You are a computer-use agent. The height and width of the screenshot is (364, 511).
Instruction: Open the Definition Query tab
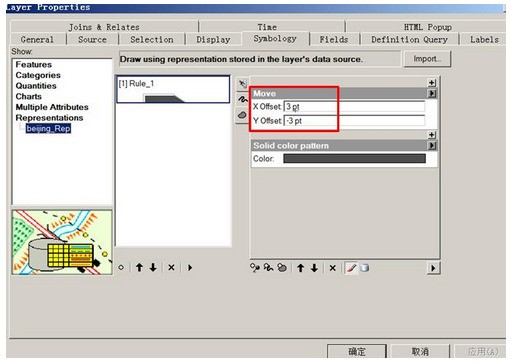coord(409,39)
